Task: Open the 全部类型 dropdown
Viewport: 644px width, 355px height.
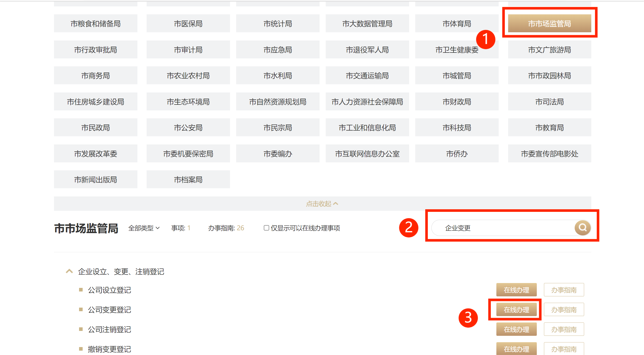Action: click(x=144, y=228)
